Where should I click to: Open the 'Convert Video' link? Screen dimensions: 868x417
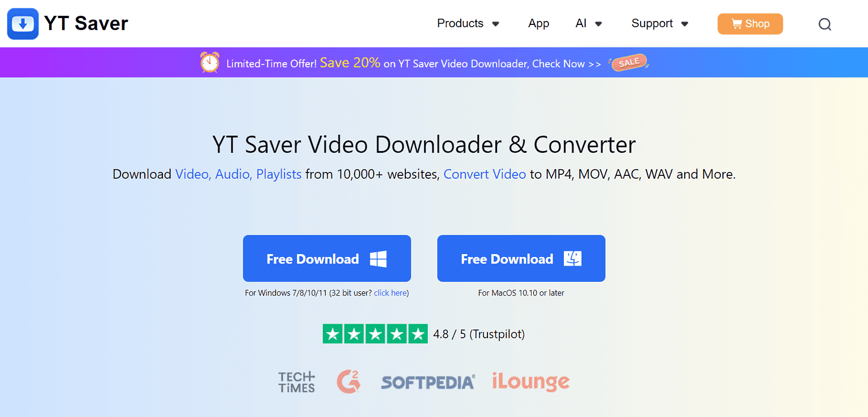pyautogui.click(x=485, y=174)
